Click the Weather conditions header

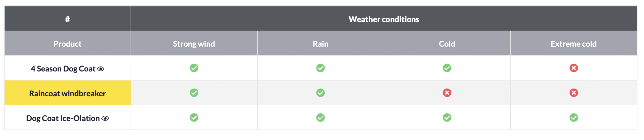[384, 19]
